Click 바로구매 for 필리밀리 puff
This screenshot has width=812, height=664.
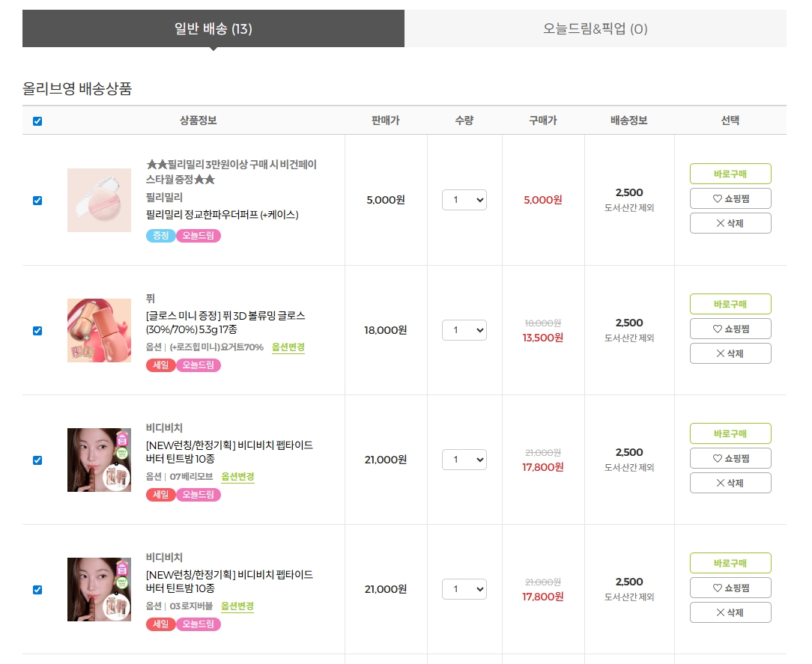[x=730, y=174]
